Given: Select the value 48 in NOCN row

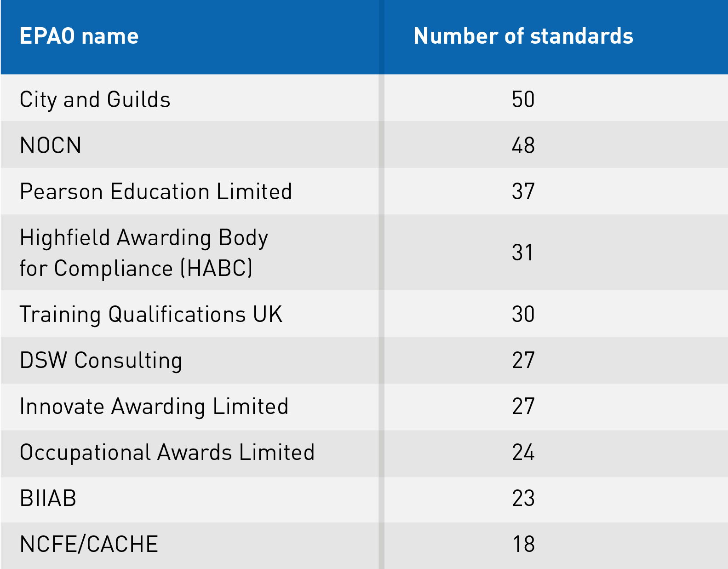Looking at the screenshot, I should point(523,145).
